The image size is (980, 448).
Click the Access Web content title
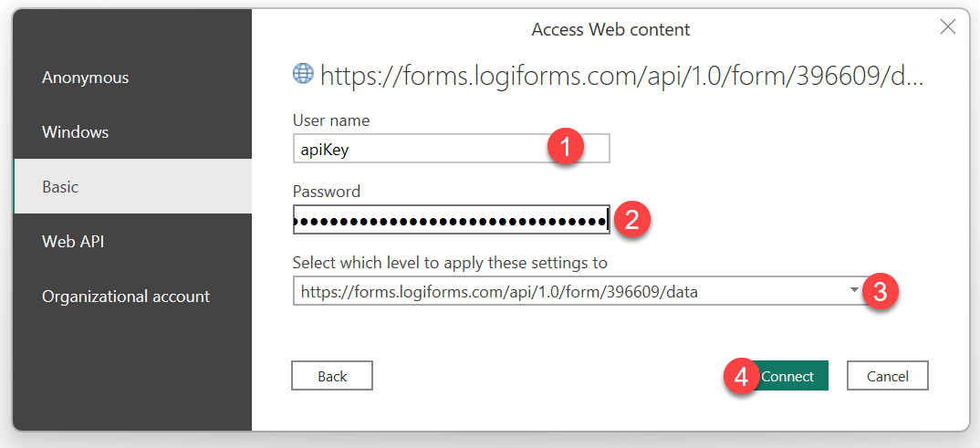[x=610, y=30]
